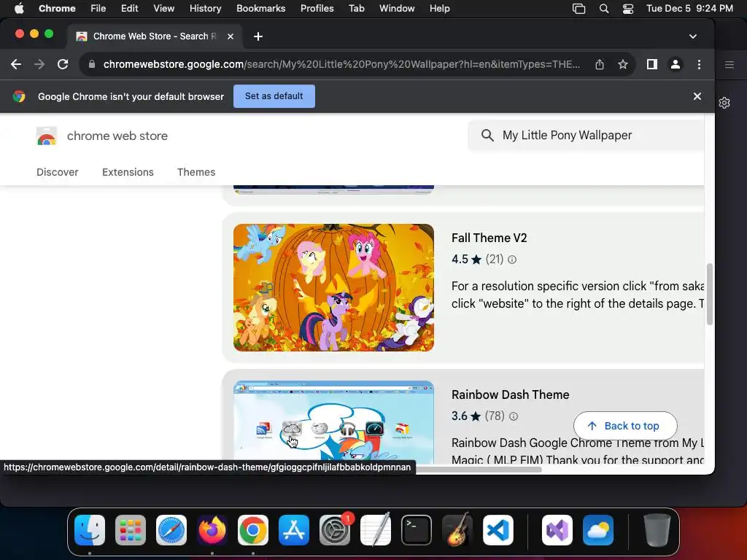This screenshot has height=560, width=747.
Task: Open the Profiles menu
Action: tap(317, 9)
